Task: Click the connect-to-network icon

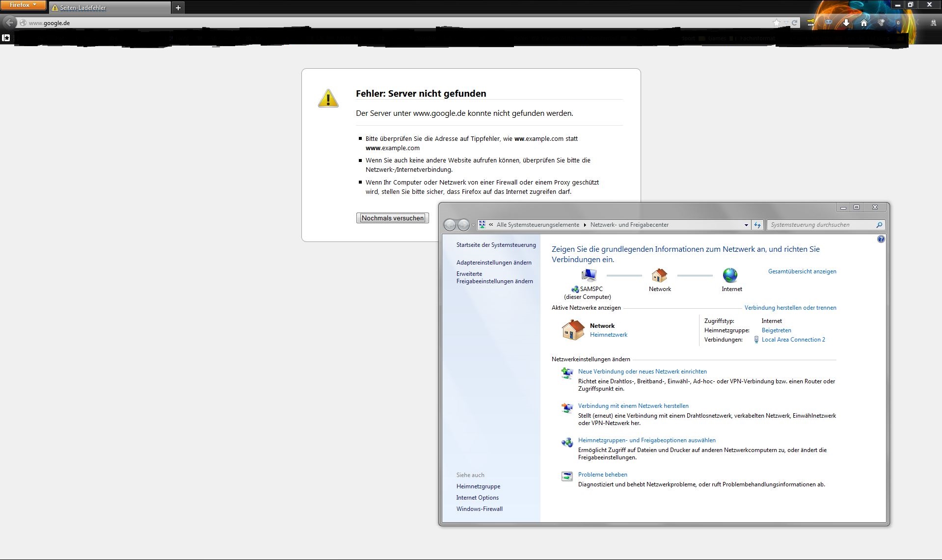Action: (x=567, y=408)
